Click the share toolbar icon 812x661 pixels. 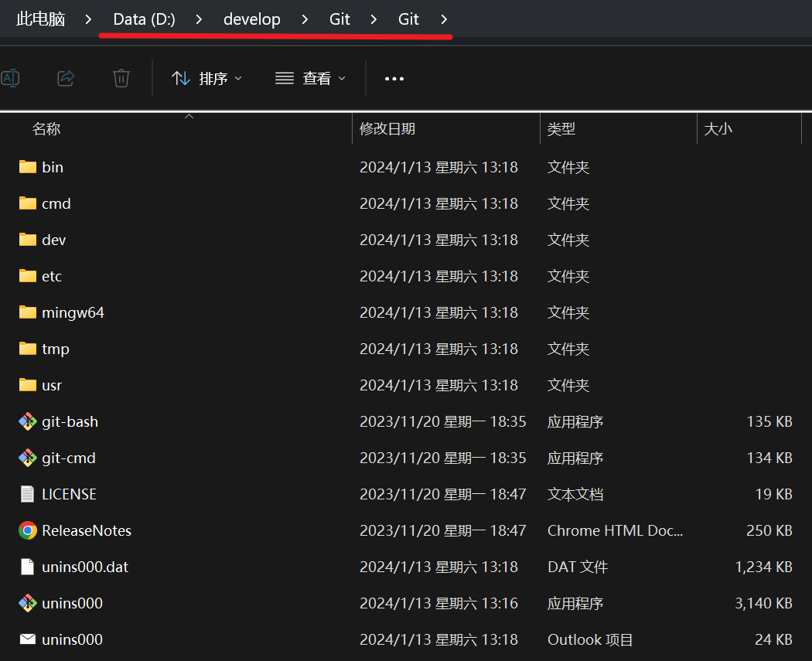(x=66, y=79)
